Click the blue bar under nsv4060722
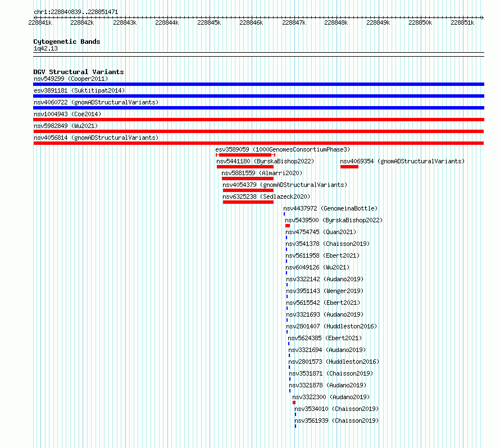500x448 pixels. click(x=258, y=108)
